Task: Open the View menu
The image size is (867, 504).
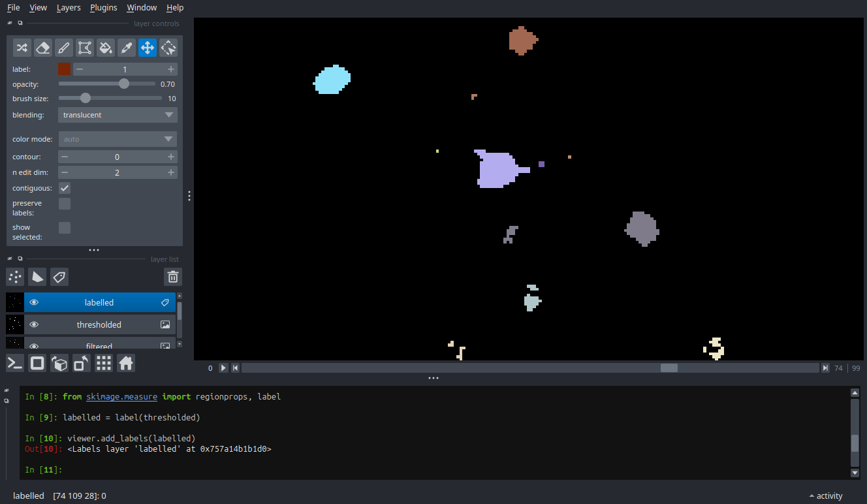Action: pos(38,7)
